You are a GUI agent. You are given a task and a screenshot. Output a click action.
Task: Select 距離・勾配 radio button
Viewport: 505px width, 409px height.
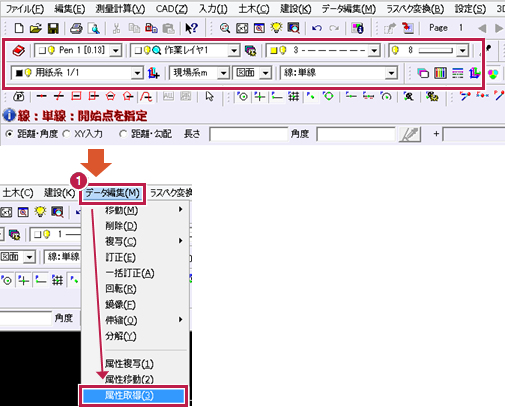click(x=123, y=134)
